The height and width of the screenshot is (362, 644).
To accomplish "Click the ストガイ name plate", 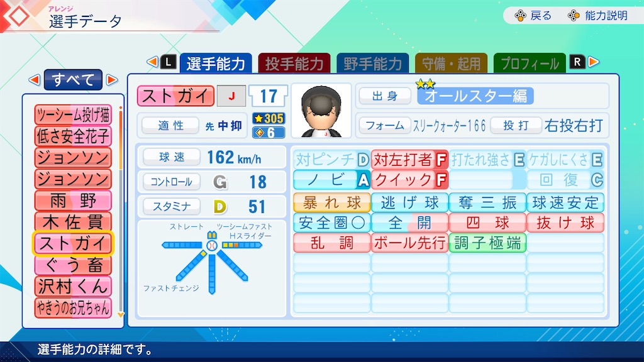I will click(x=176, y=96).
